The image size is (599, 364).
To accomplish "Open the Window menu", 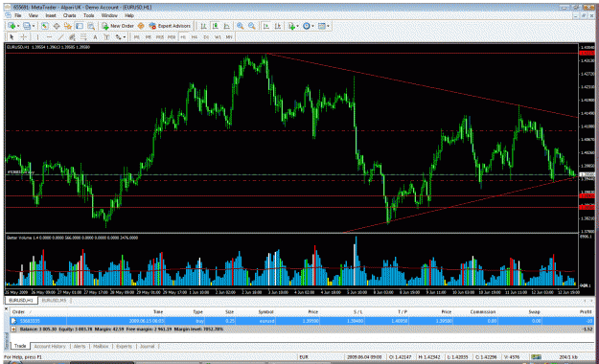I will 109,15.
